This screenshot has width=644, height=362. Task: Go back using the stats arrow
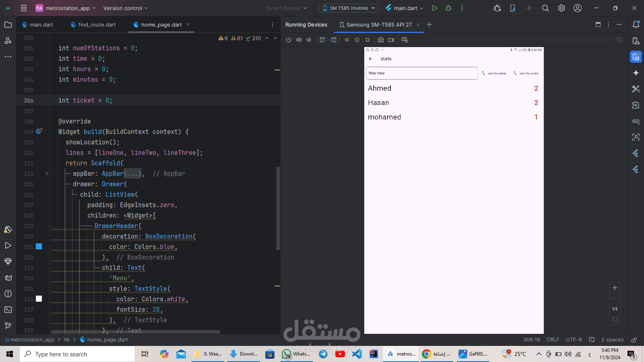(371, 59)
